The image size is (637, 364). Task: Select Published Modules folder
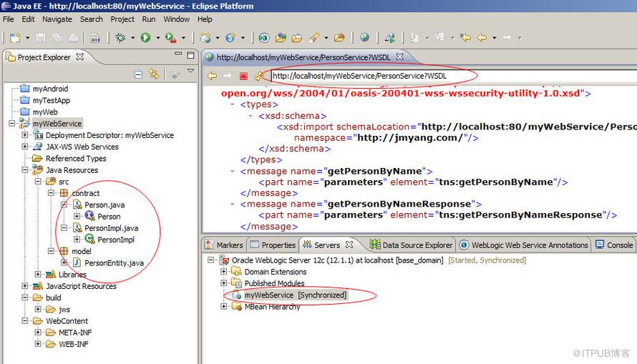point(274,283)
